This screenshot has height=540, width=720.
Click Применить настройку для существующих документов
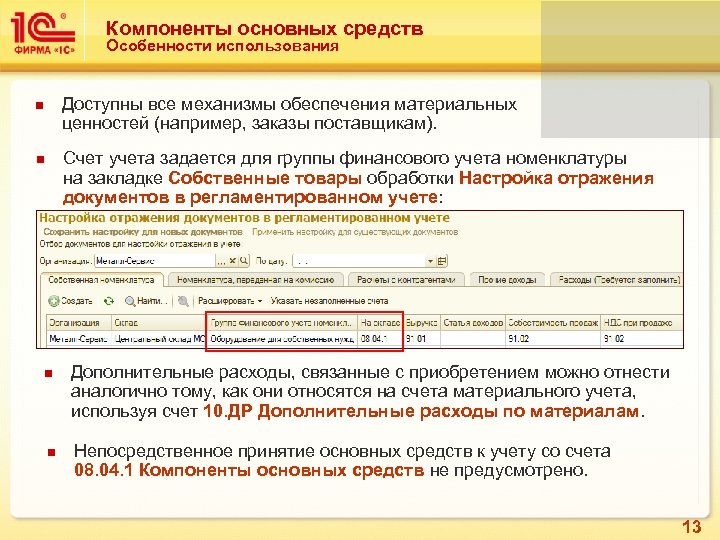(355, 232)
